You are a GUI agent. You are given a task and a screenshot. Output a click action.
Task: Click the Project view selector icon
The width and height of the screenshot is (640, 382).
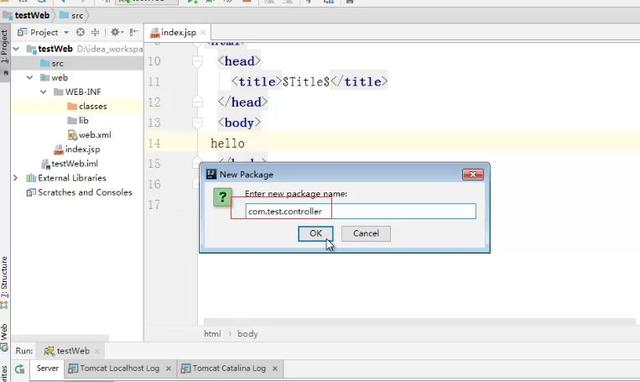coord(22,32)
